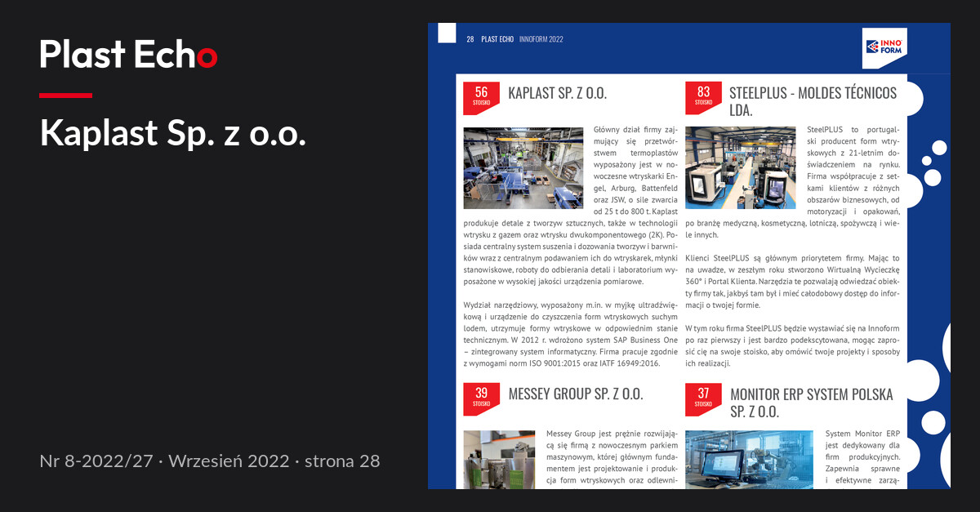Click the red stoisko 39 badge
Viewport: 980px width, 512px height.
tap(481, 399)
